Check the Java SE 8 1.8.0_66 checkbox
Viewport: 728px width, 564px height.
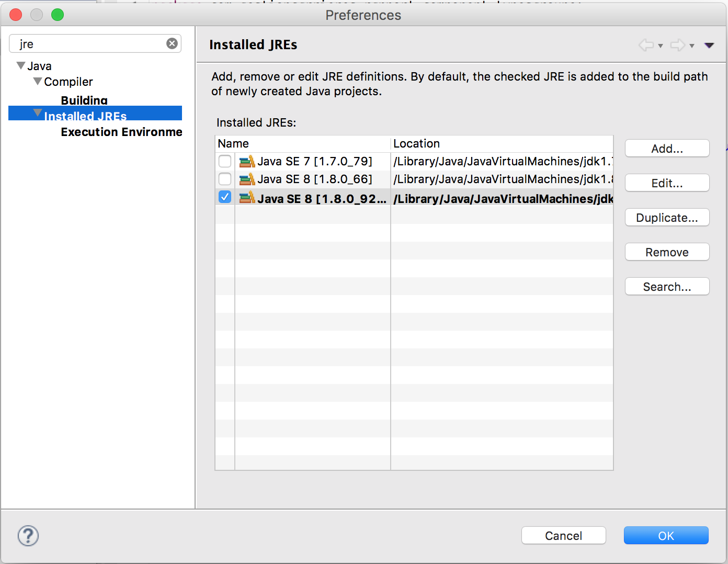(225, 179)
